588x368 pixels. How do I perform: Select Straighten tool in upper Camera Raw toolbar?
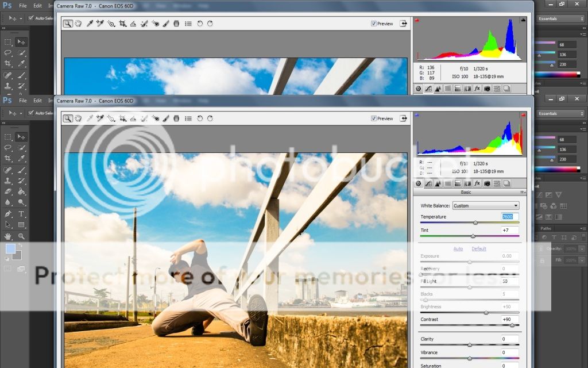133,23
